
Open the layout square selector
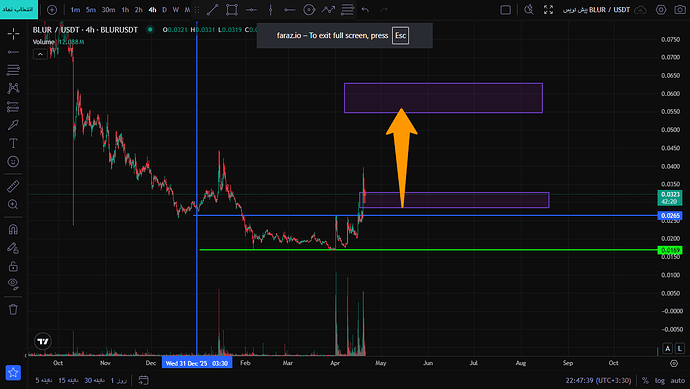[x=506, y=10]
